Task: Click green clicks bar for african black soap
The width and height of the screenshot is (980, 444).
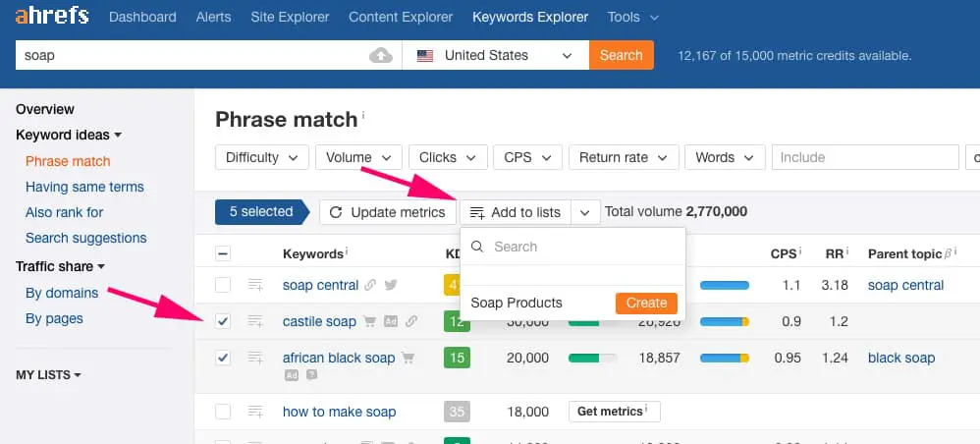Action: tap(592, 359)
